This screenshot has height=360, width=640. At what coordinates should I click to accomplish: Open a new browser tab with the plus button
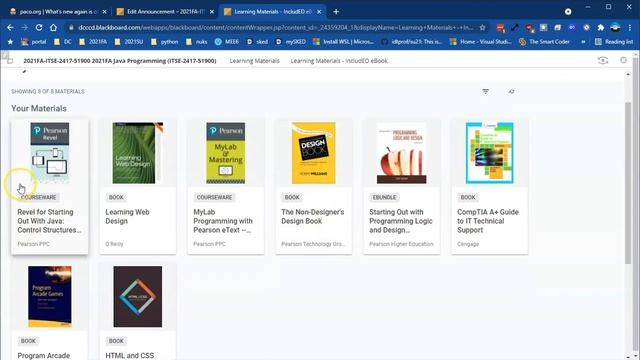[x=336, y=11]
